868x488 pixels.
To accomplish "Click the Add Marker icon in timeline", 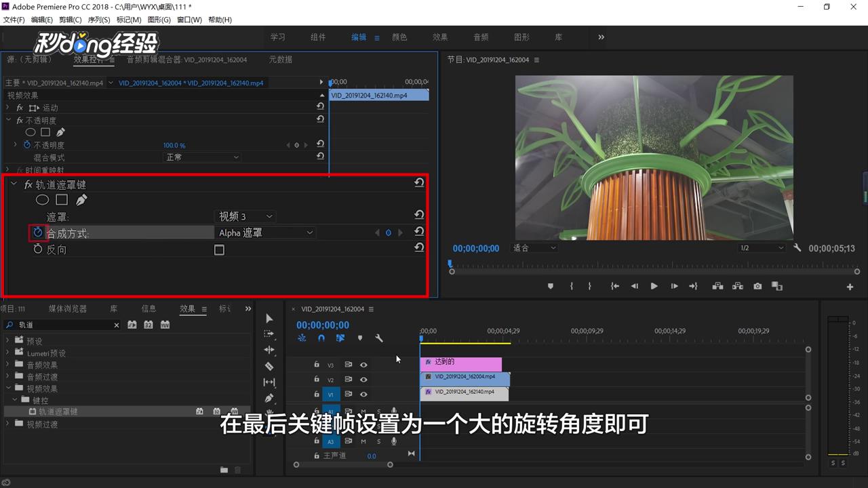I will pos(360,338).
